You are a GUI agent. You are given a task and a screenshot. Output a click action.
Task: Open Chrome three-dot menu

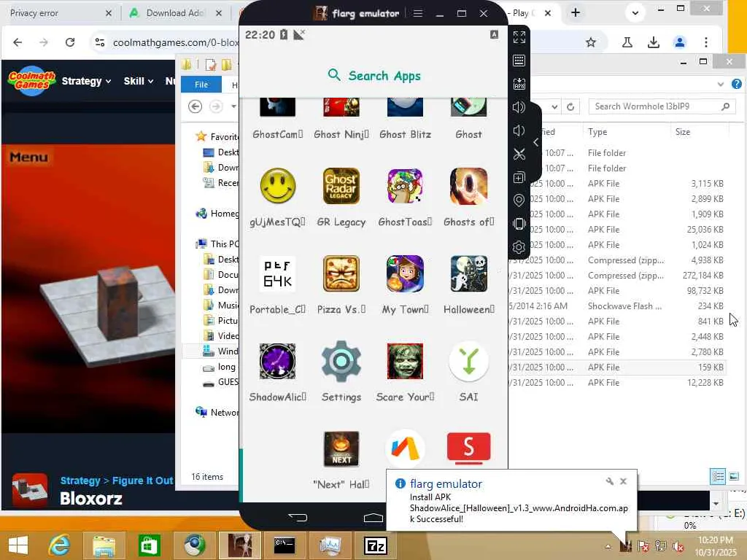pos(706,42)
